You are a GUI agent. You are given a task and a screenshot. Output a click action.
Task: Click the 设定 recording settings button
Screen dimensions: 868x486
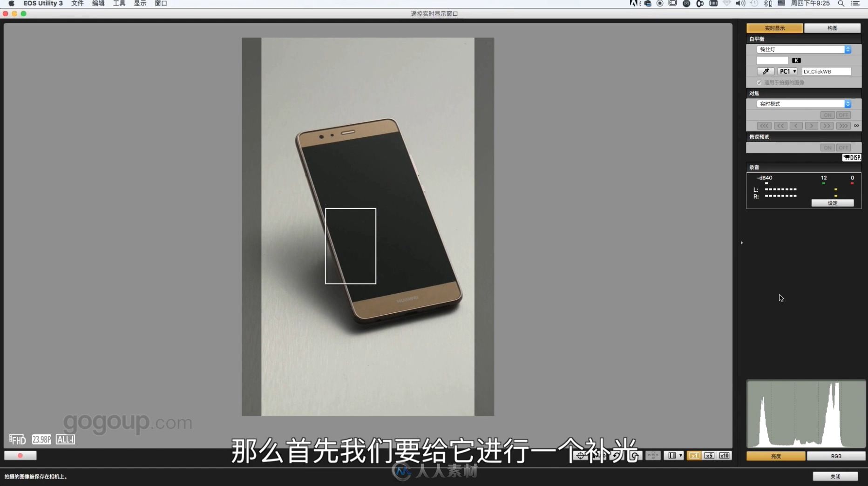833,203
